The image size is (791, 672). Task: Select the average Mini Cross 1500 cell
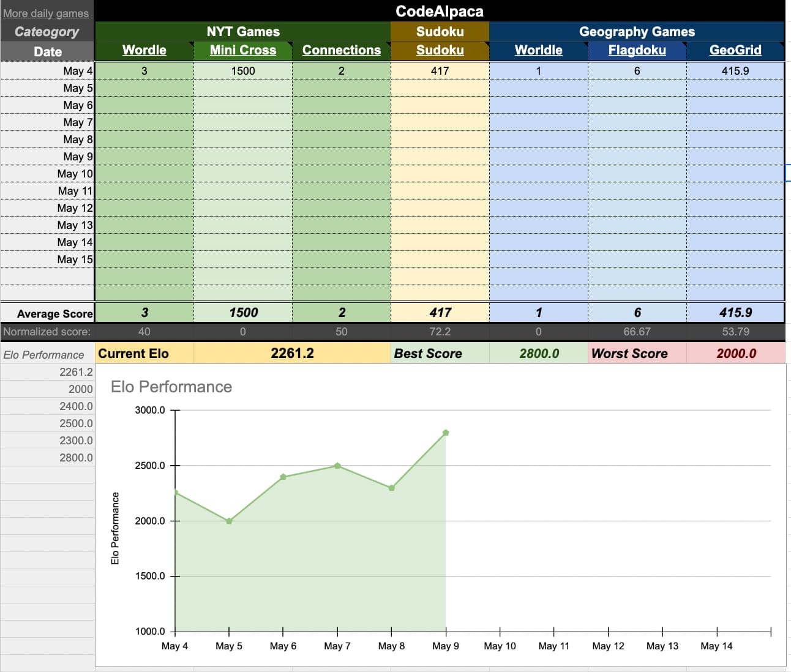(243, 313)
